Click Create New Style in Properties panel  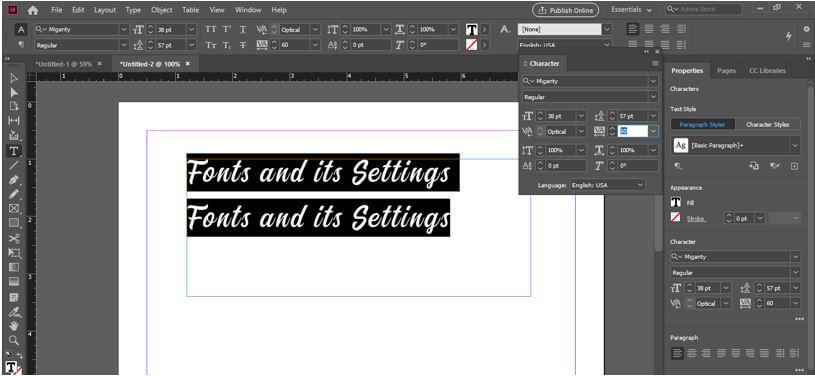coord(794,166)
